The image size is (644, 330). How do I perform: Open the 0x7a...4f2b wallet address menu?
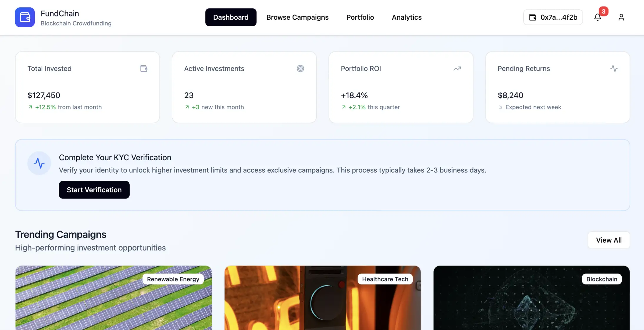(553, 17)
